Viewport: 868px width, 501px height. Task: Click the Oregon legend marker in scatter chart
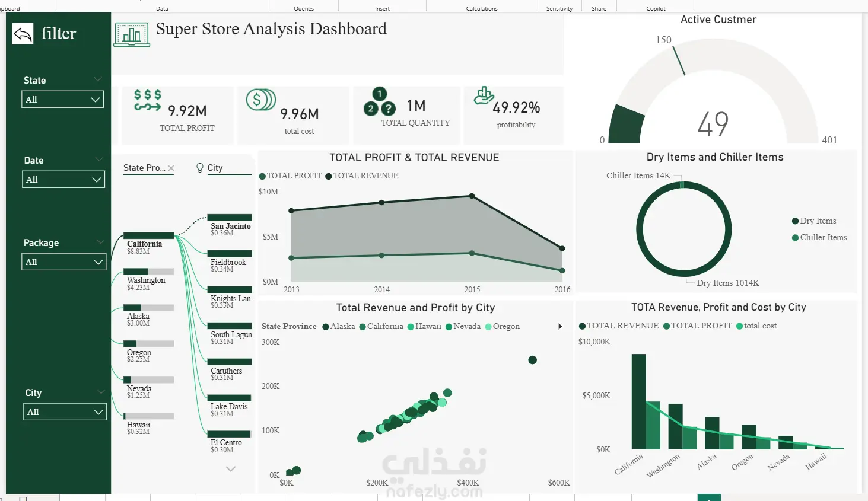[x=488, y=327]
